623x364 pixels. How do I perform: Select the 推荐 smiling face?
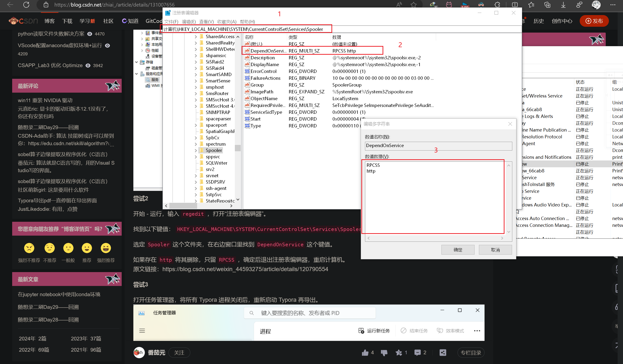click(x=87, y=248)
